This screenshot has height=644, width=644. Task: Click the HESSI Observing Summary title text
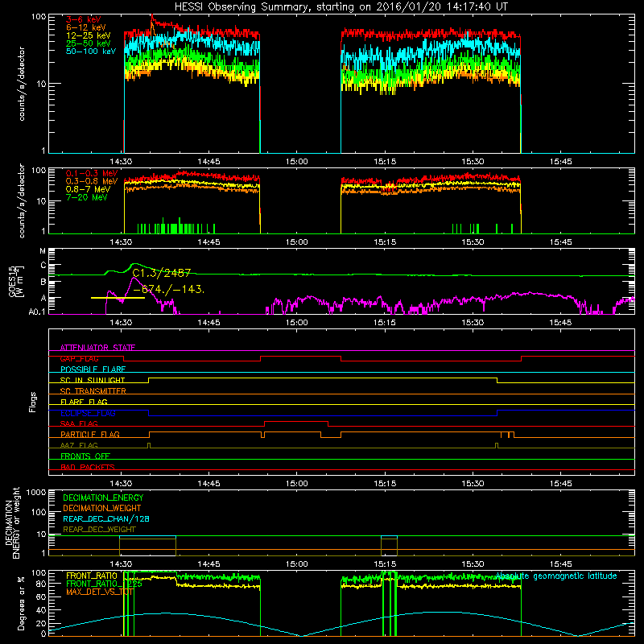(x=341, y=6)
